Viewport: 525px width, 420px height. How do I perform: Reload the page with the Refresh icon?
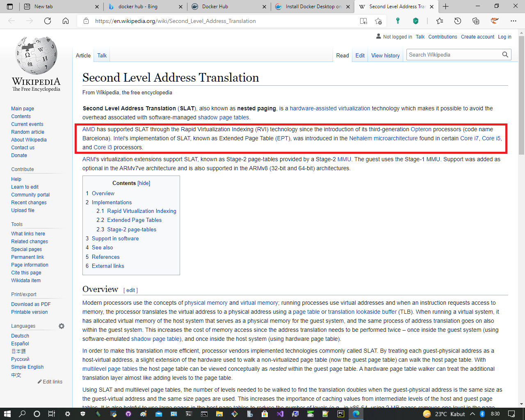click(48, 21)
